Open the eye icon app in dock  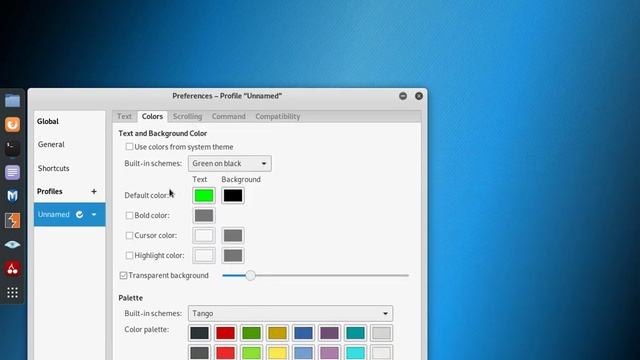pyautogui.click(x=12, y=244)
